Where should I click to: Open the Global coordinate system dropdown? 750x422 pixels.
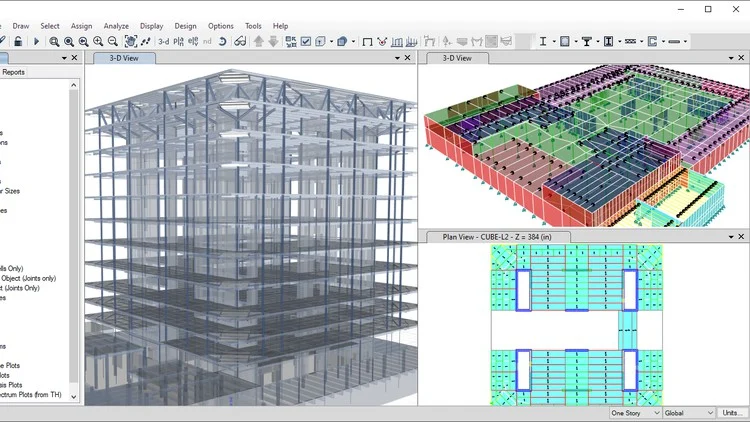click(x=689, y=412)
